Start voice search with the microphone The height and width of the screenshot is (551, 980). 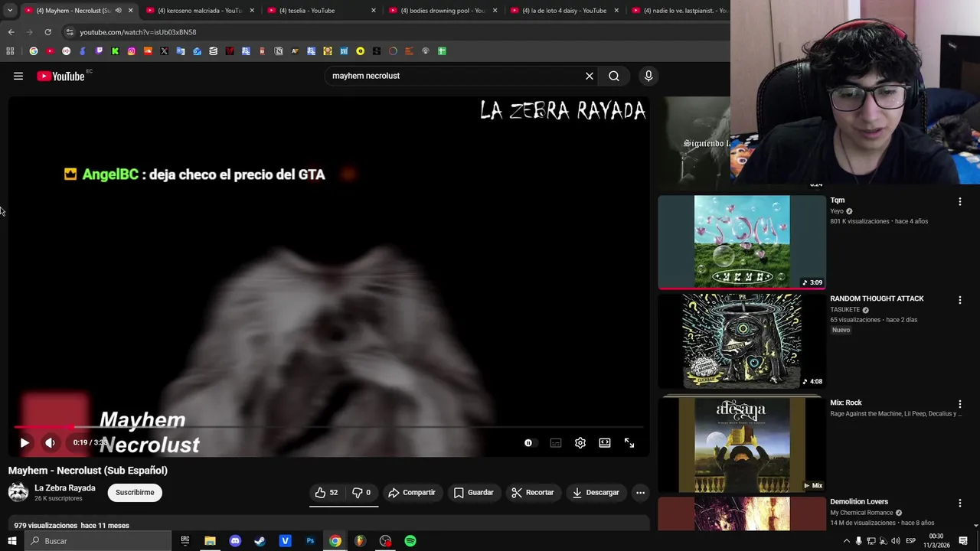click(x=648, y=76)
